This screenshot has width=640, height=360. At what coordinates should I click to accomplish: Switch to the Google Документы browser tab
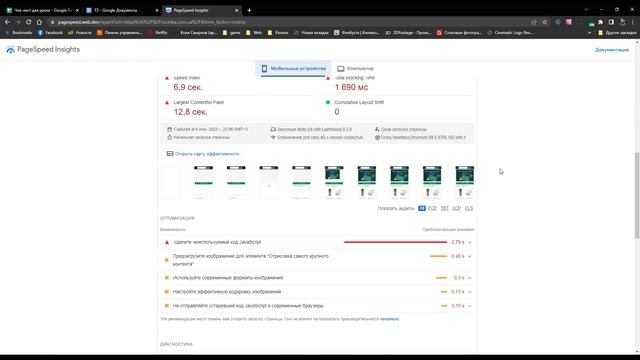(122, 10)
